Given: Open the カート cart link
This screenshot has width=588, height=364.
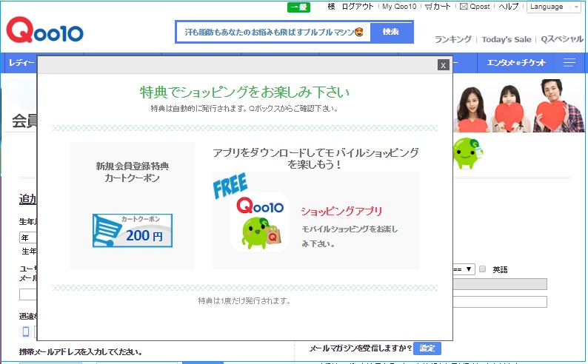Looking at the screenshot, I should coord(438,7).
